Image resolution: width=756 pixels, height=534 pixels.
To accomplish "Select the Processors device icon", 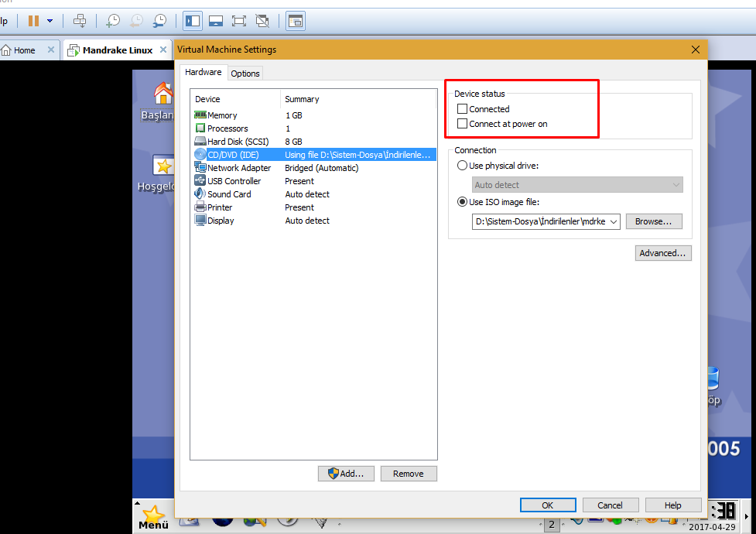I will pyautogui.click(x=200, y=128).
